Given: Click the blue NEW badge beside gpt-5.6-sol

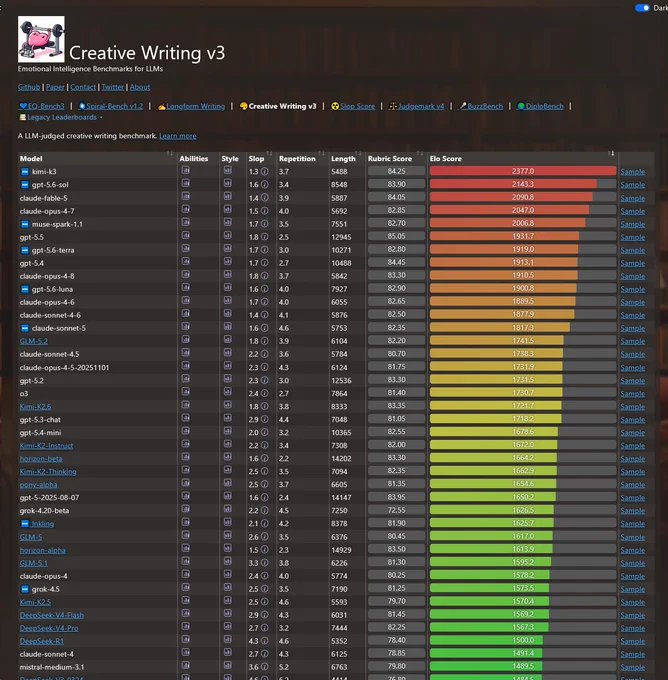Looking at the screenshot, I should 25,185.
